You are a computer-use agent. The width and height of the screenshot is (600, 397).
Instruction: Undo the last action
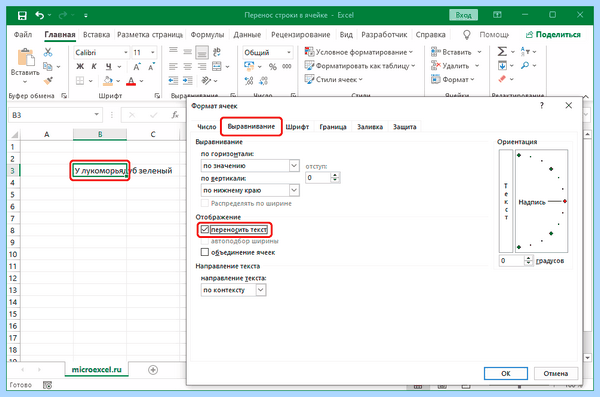(39, 15)
